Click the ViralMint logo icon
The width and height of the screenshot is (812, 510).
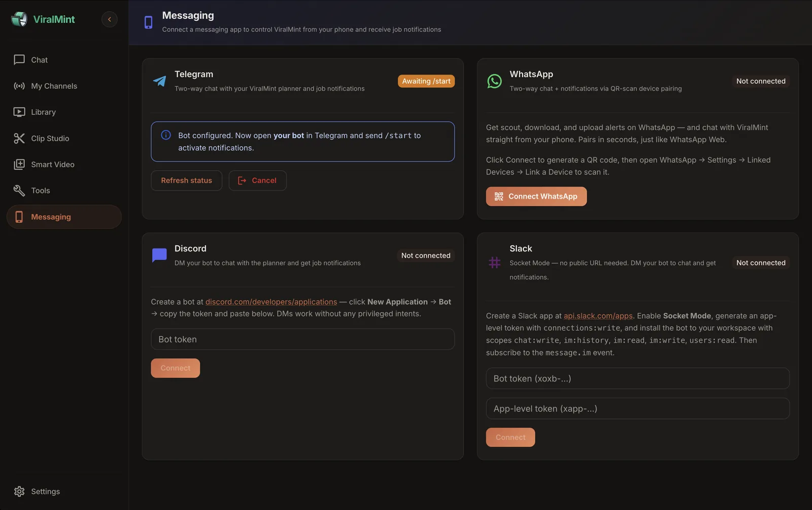click(19, 19)
